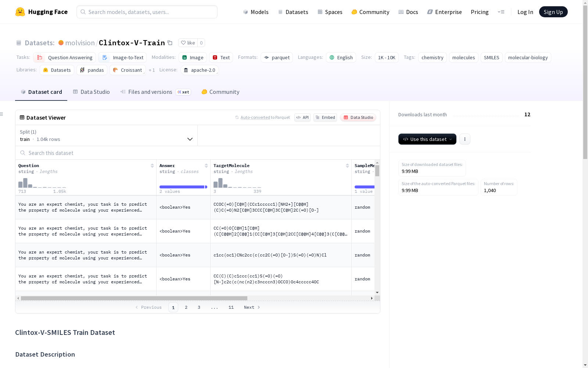Click the Log In link
The image size is (588, 368).
525,12
